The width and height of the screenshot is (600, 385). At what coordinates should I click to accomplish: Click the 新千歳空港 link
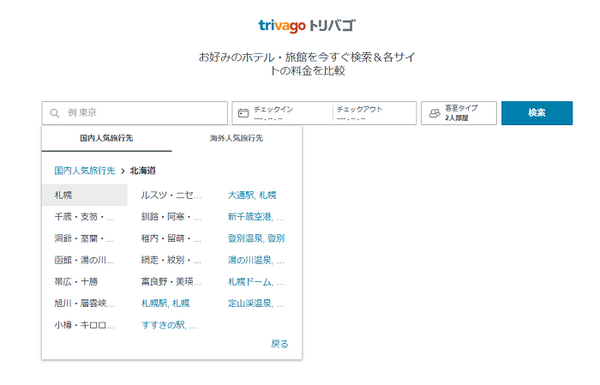(x=256, y=217)
